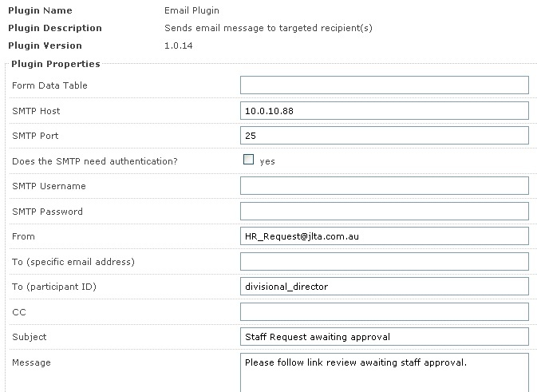Click the 'Plugin Properties' section heading

(54, 64)
